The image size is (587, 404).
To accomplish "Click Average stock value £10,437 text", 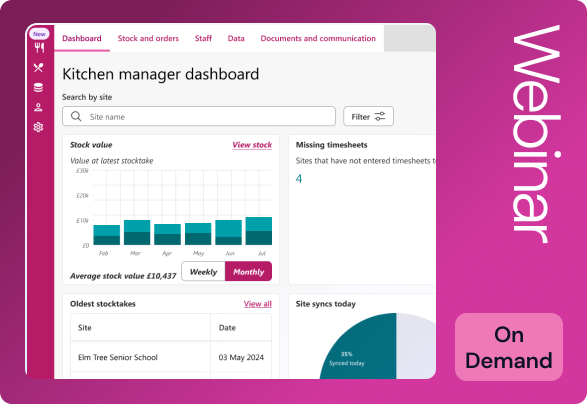I will pos(123,276).
